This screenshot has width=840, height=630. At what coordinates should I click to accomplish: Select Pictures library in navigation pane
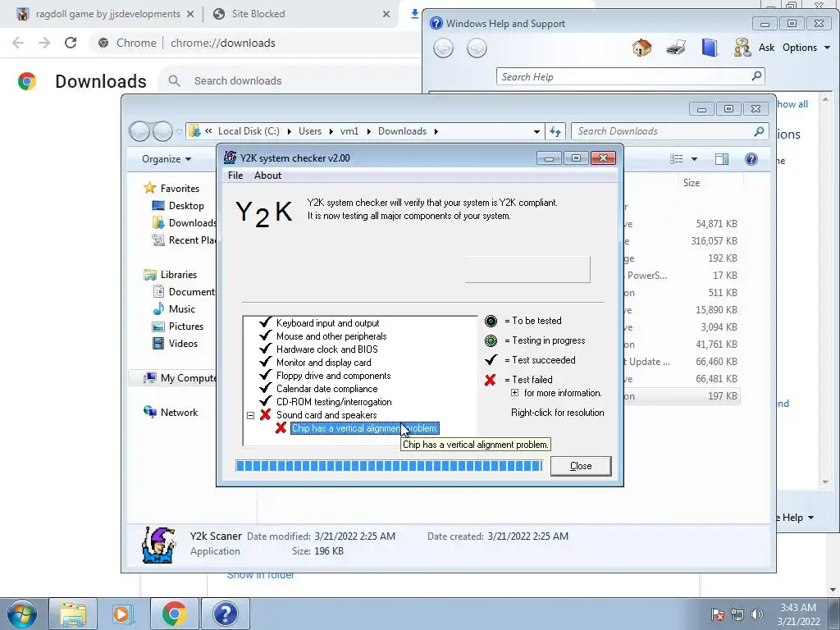pos(178,326)
